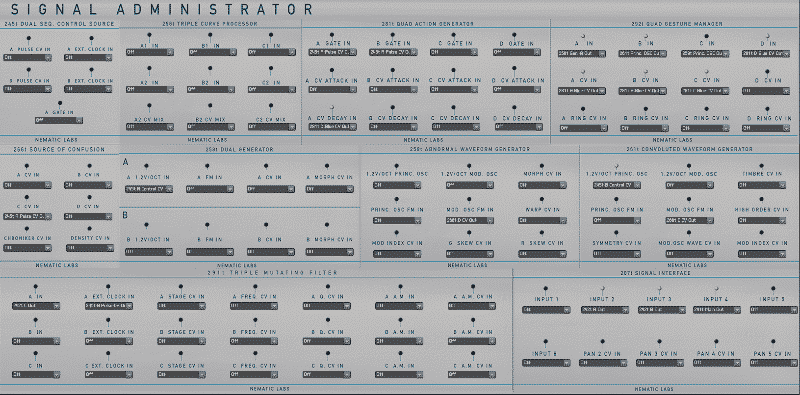Select the D Ring CV In jack
This screenshot has width=800, height=395.
[x=767, y=109]
